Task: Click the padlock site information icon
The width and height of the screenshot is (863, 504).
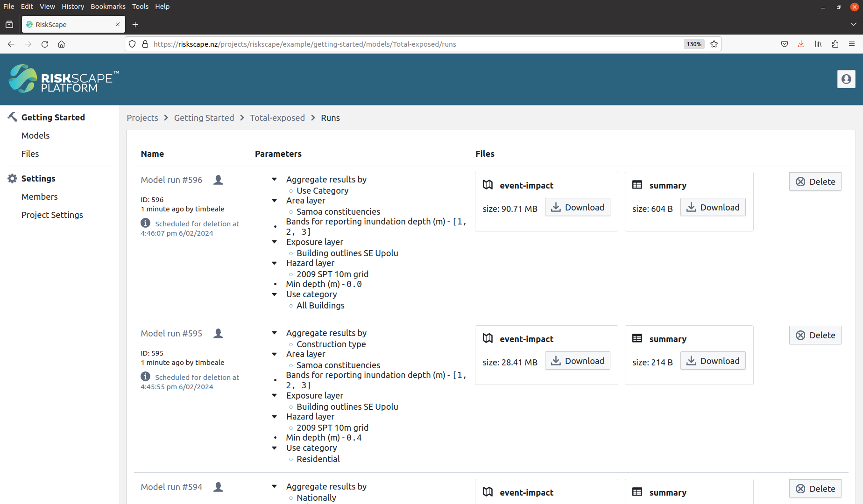Action: point(145,44)
